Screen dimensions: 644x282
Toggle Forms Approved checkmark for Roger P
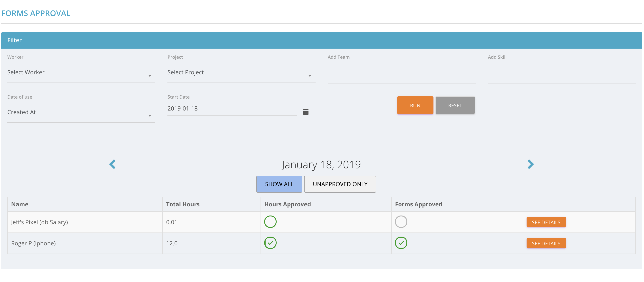[x=401, y=243]
